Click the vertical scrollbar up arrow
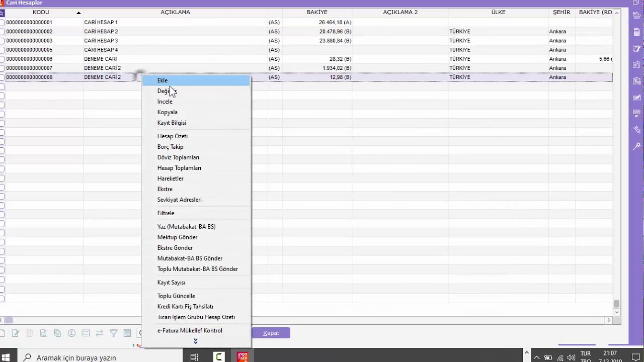 (x=617, y=12)
